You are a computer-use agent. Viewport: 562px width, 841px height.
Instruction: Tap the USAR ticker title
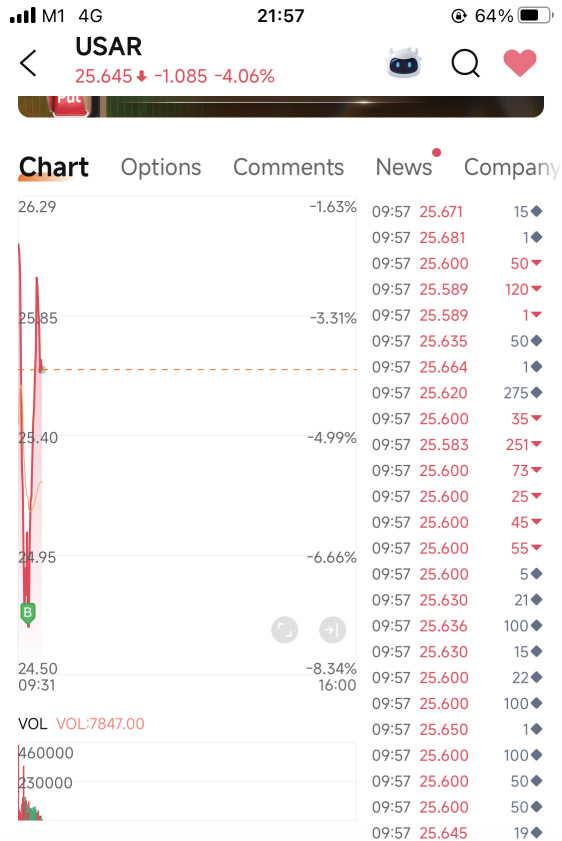pyautogui.click(x=109, y=47)
